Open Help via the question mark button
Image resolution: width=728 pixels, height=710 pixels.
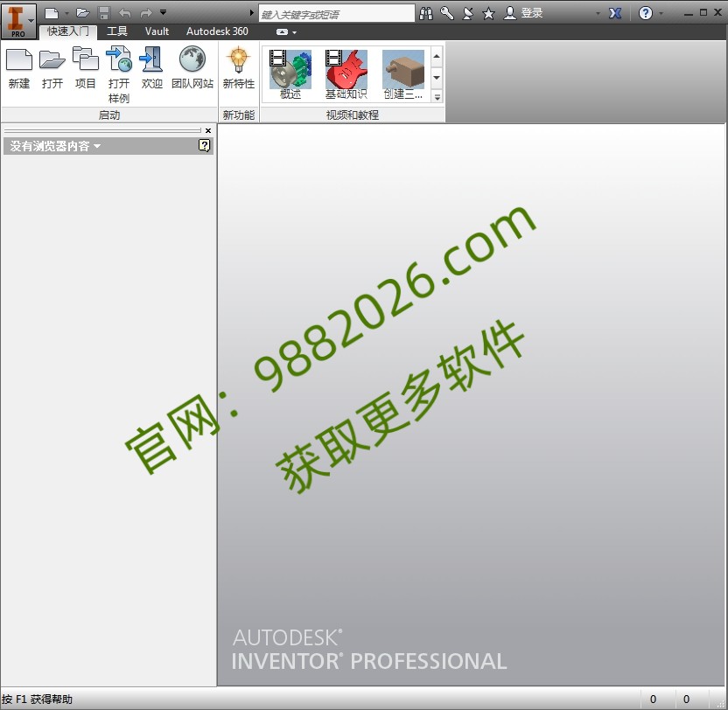click(x=646, y=11)
